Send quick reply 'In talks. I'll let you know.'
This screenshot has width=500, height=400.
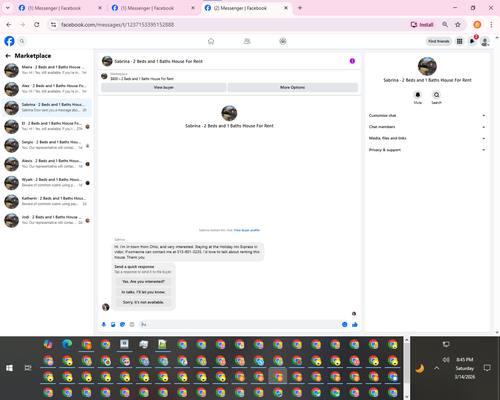[144, 292]
